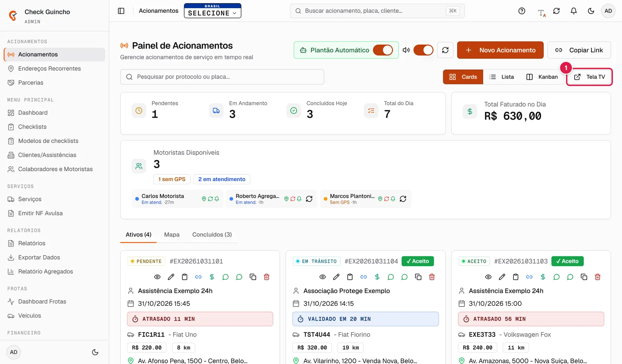Delete card #EX20261031101 trash icon

(x=267, y=277)
